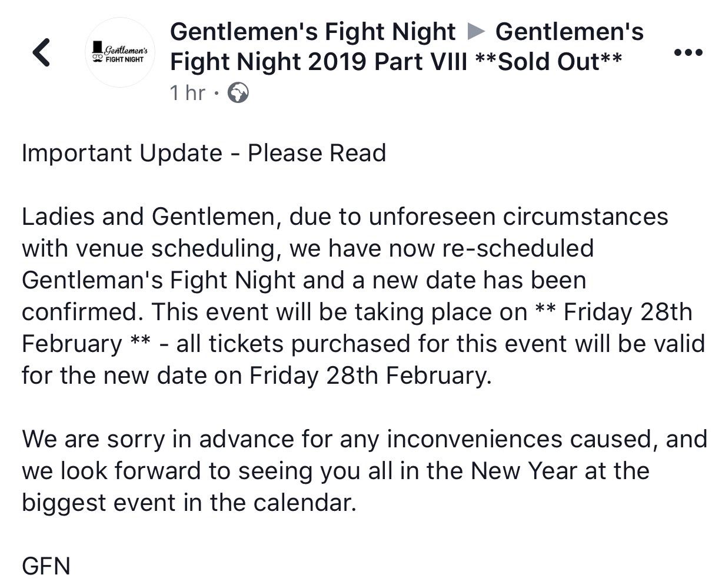The width and height of the screenshot is (712, 588).
Task: Click the "we look forward to seeing you" line
Action: click(335, 471)
